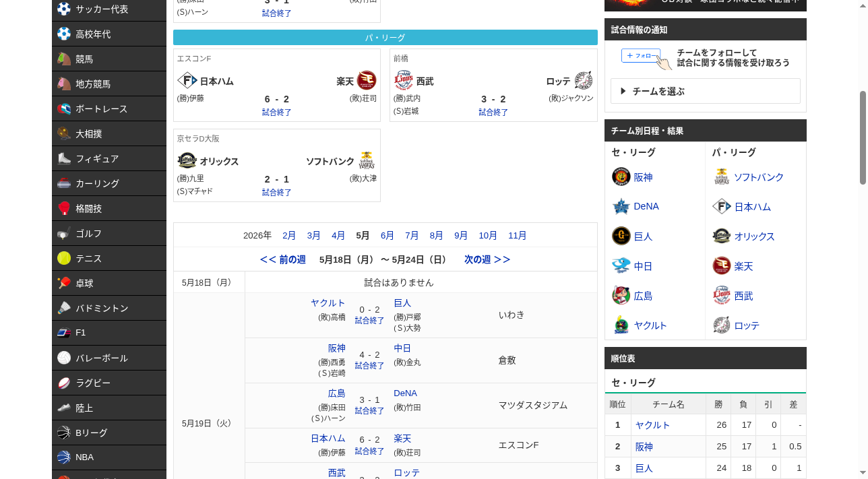Click the tennis ball icon beside テニス
The image size is (868, 479).
(64, 258)
